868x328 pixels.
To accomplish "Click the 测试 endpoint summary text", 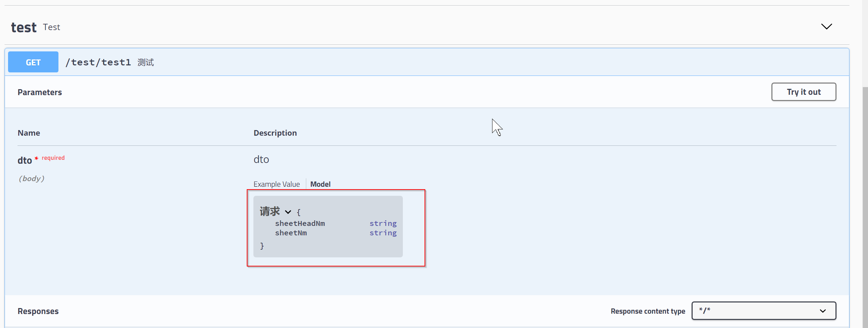I will 146,62.
